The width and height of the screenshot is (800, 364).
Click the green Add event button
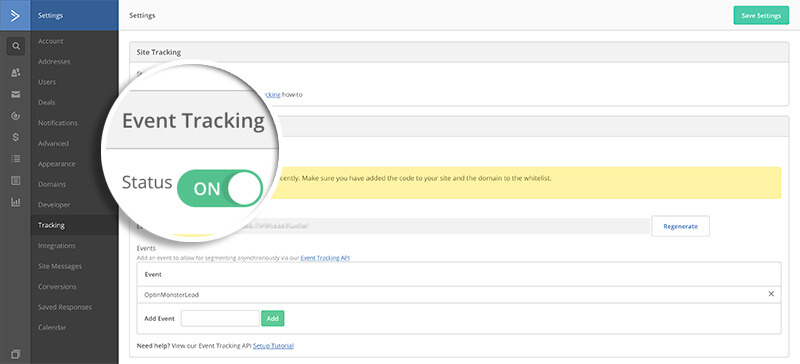[272, 318]
